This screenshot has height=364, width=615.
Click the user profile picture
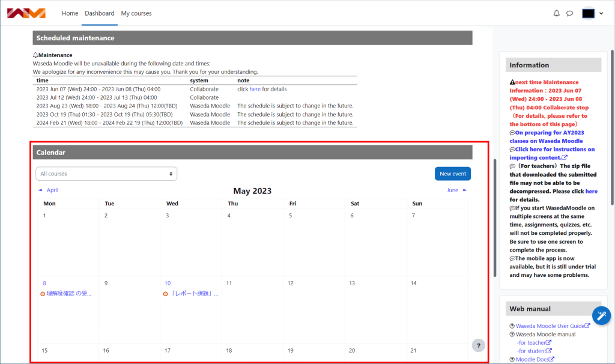(x=588, y=13)
